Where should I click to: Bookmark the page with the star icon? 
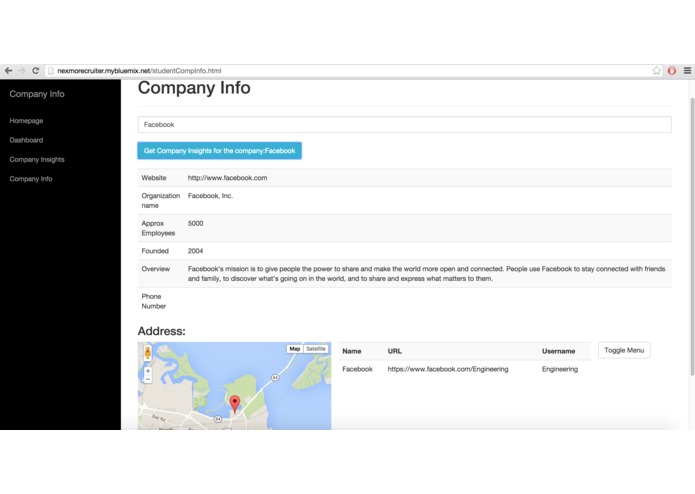tap(656, 70)
